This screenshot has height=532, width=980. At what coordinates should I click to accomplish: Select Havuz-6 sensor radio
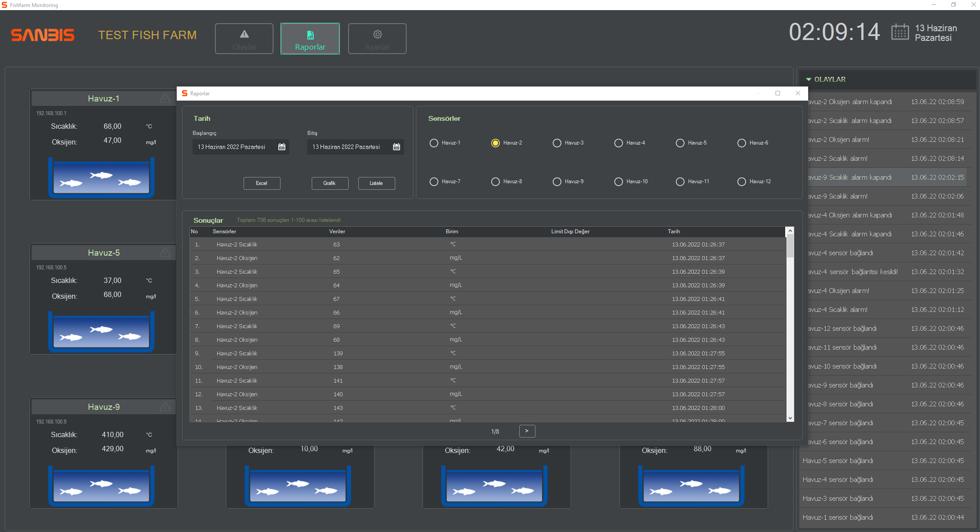[742, 143]
